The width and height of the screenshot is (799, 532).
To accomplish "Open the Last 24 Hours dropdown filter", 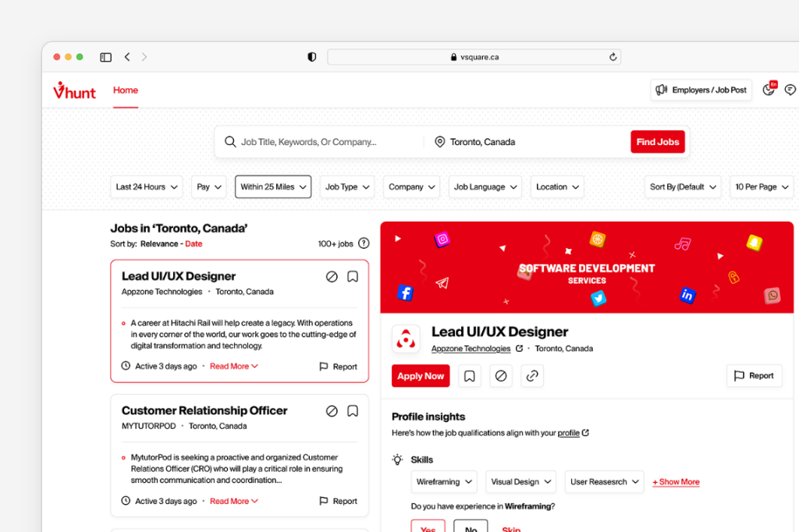I will coord(147,187).
